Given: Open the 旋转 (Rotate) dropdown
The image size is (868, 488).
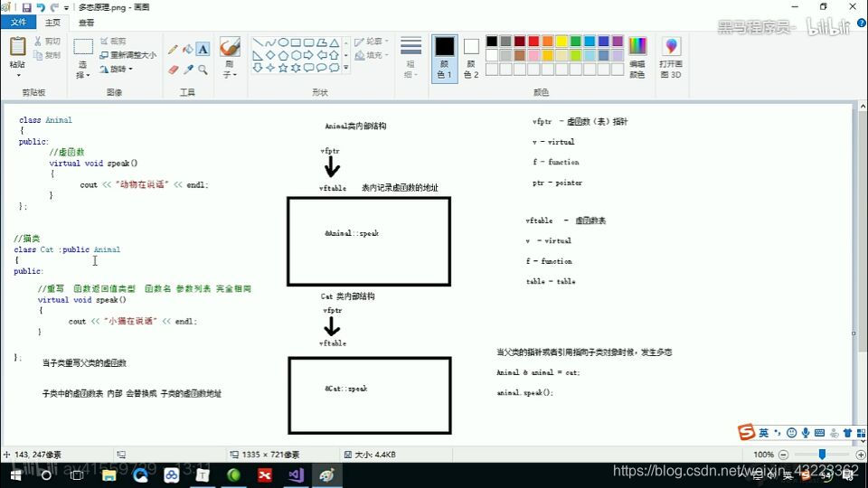Looking at the screenshot, I should pos(117,69).
